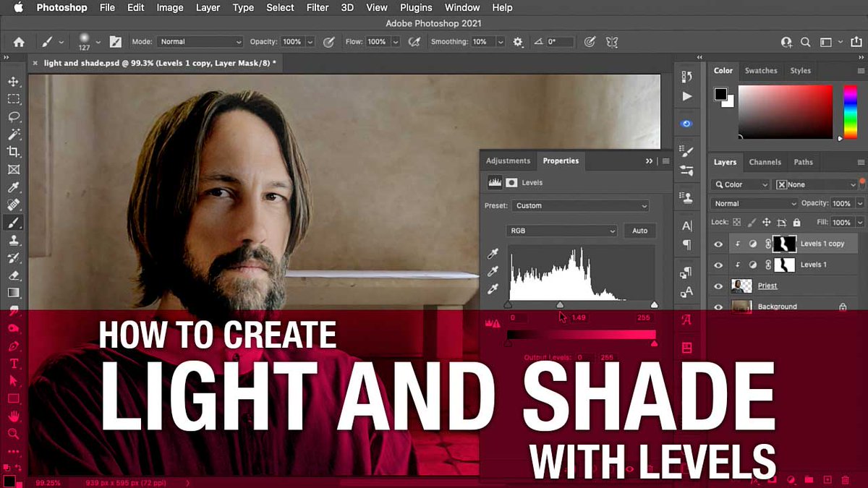This screenshot has width=868, height=488.
Task: Open the Actions panel play icon
Action: (x=686, y=96)
